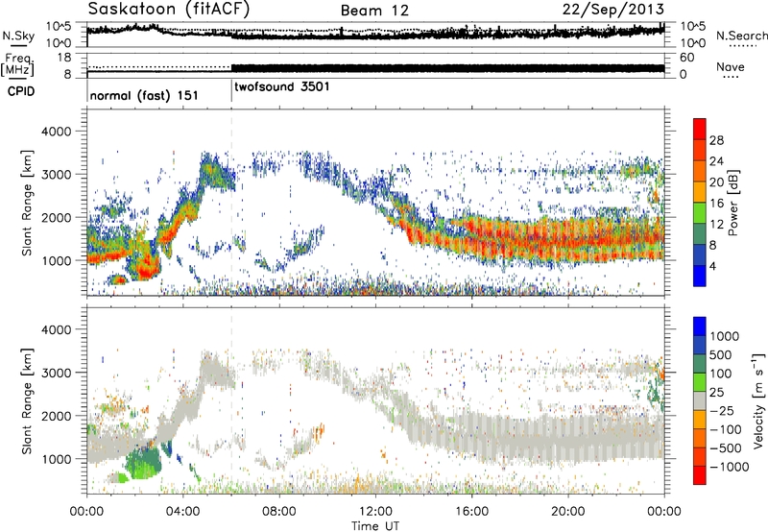The image size is (768, 532).
Task: Click the '12:00' time axis tick label
Action: point(375,512)
